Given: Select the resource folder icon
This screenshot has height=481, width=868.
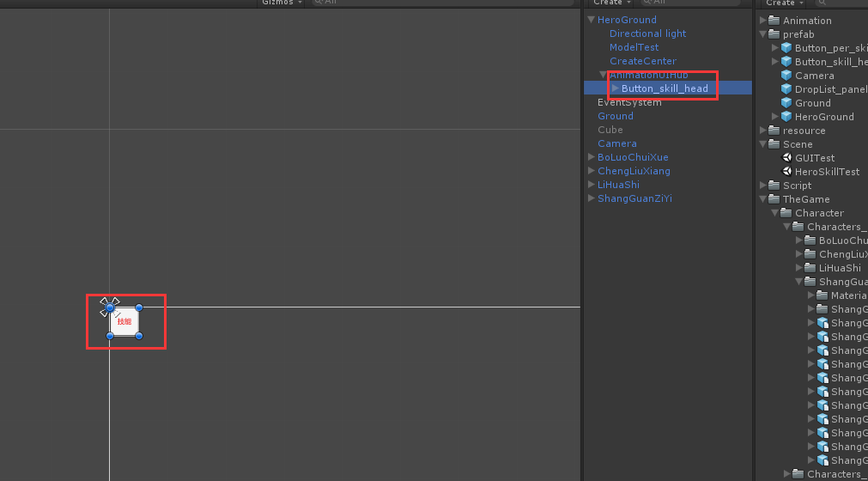Looking at the screenshot, I should pyautogui.click(x=774, y=131).
